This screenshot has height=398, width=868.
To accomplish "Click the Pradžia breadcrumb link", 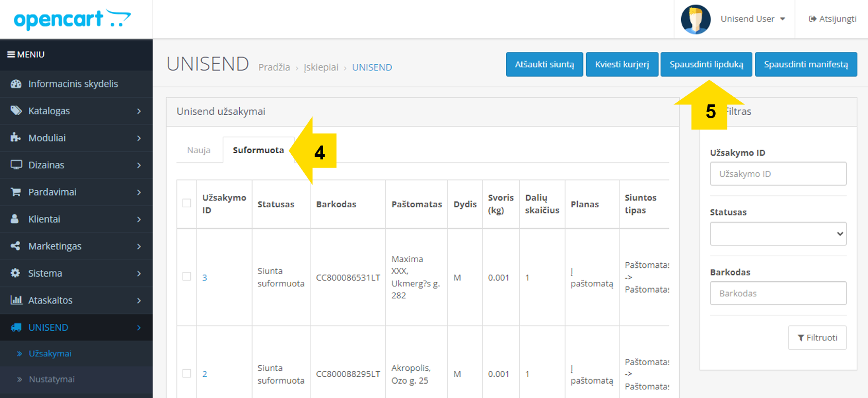I will (x=274, y=67).
